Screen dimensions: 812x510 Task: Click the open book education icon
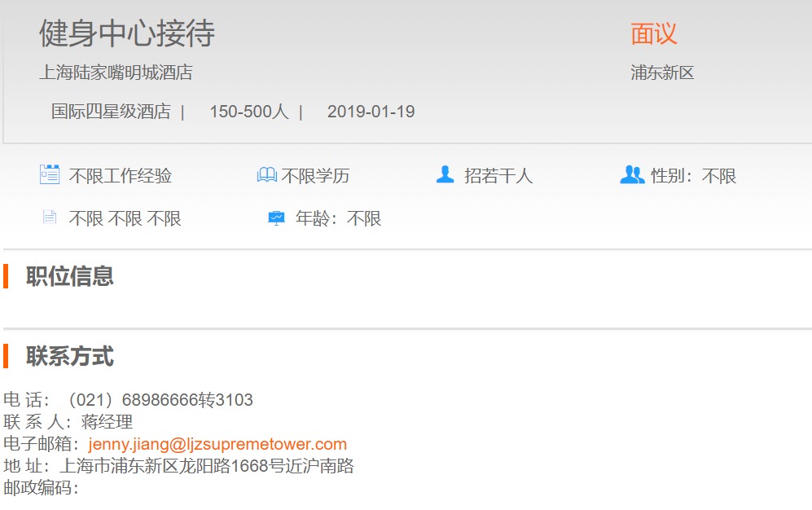coord(266,175)
